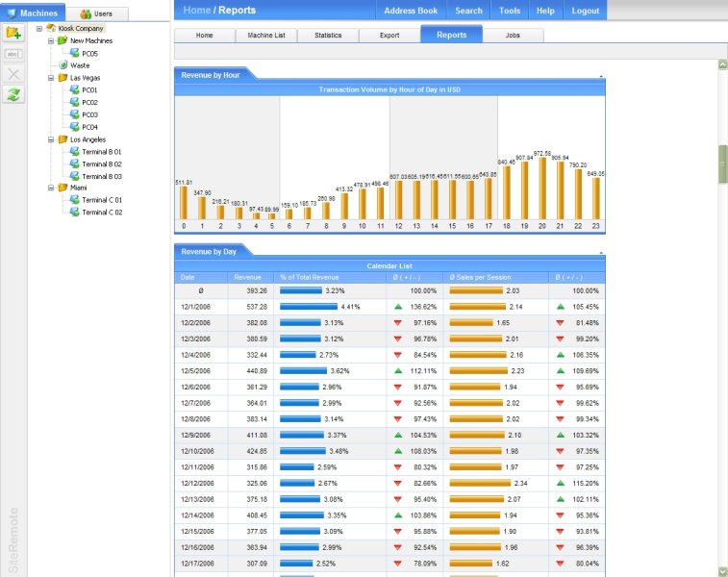
Task: Collapse the Las Vegas folder
Action: [50, 78]
